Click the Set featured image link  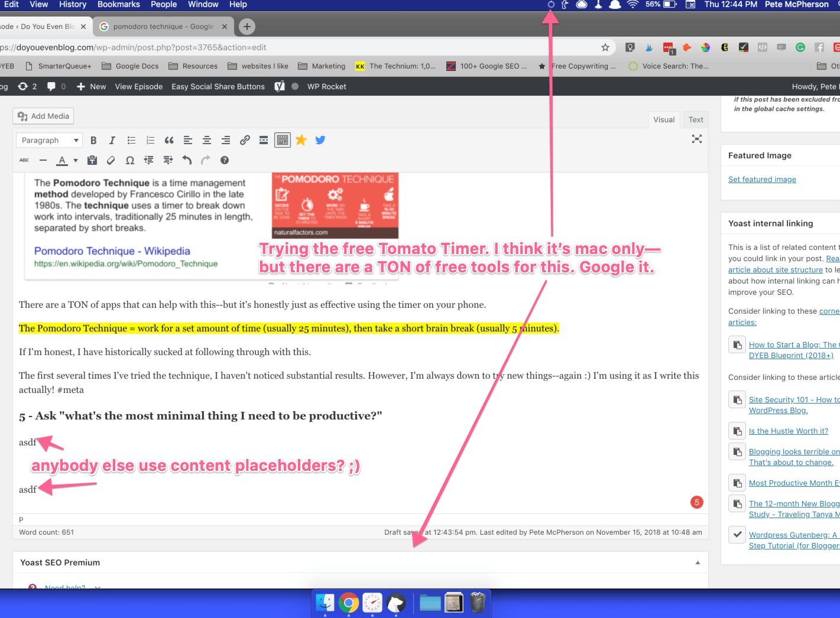tap(762, 180)
